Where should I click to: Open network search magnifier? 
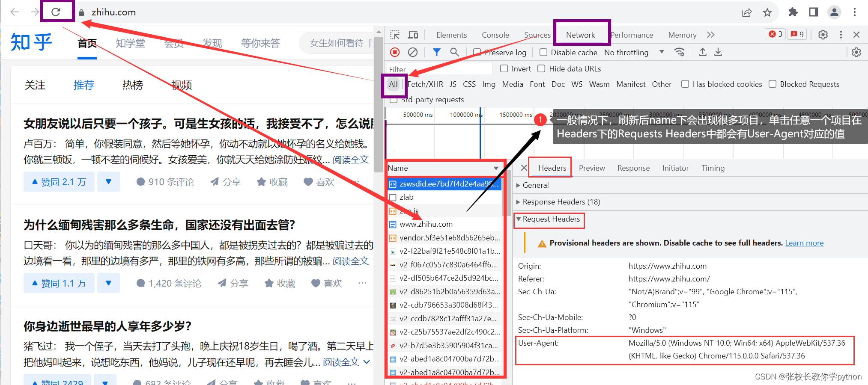454,52
